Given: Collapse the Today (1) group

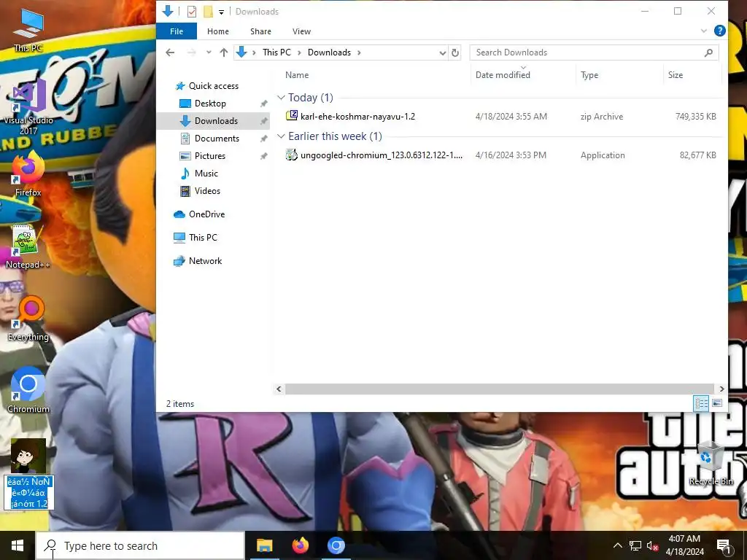Looking at the screenshot, I should click(x=281, y=98).
